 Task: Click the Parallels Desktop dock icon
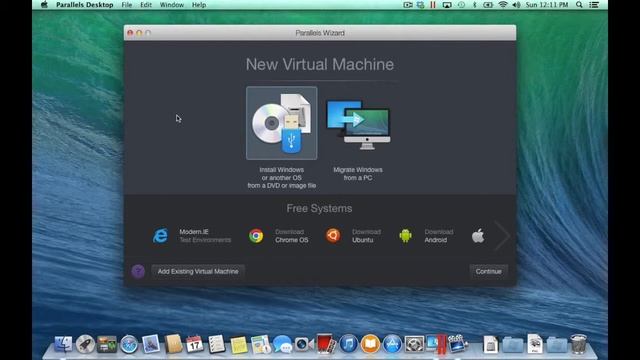click(436, 344)
